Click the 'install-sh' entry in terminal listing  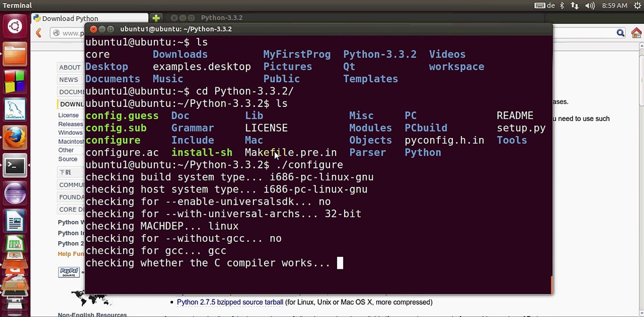tap(202, 153)
